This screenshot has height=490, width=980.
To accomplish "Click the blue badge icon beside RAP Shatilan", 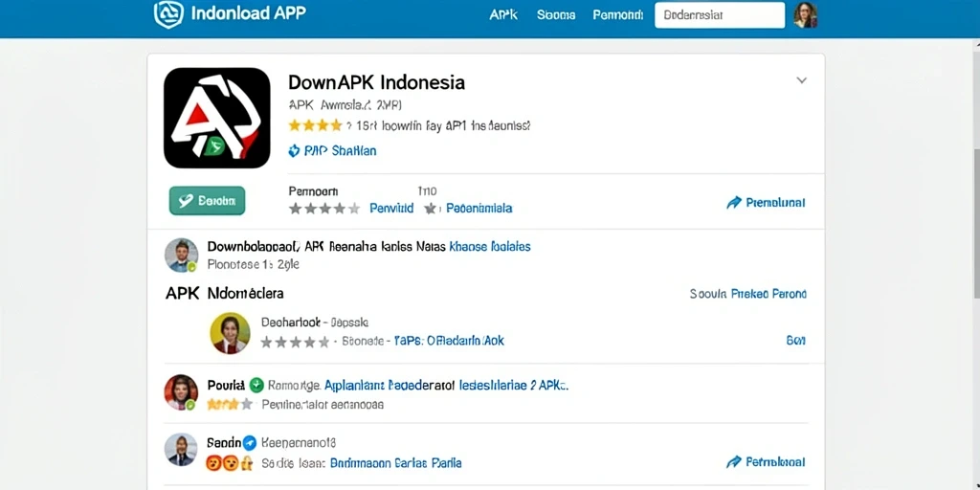I will point(294,150).
